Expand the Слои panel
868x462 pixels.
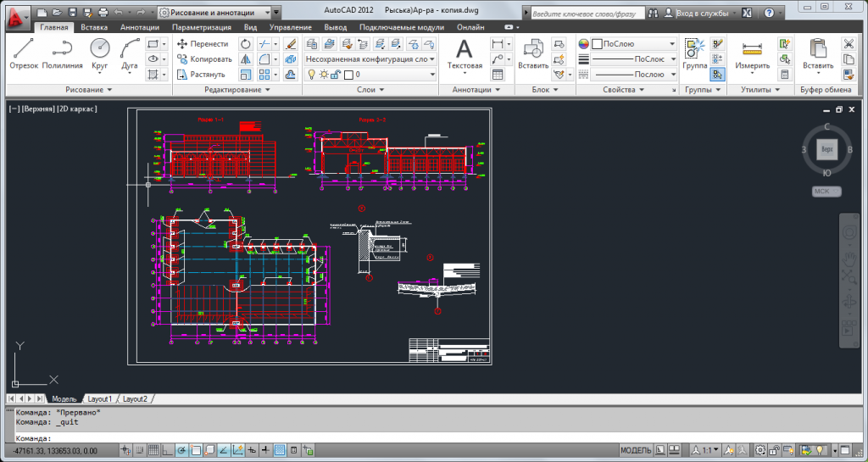tap(370, 90)
